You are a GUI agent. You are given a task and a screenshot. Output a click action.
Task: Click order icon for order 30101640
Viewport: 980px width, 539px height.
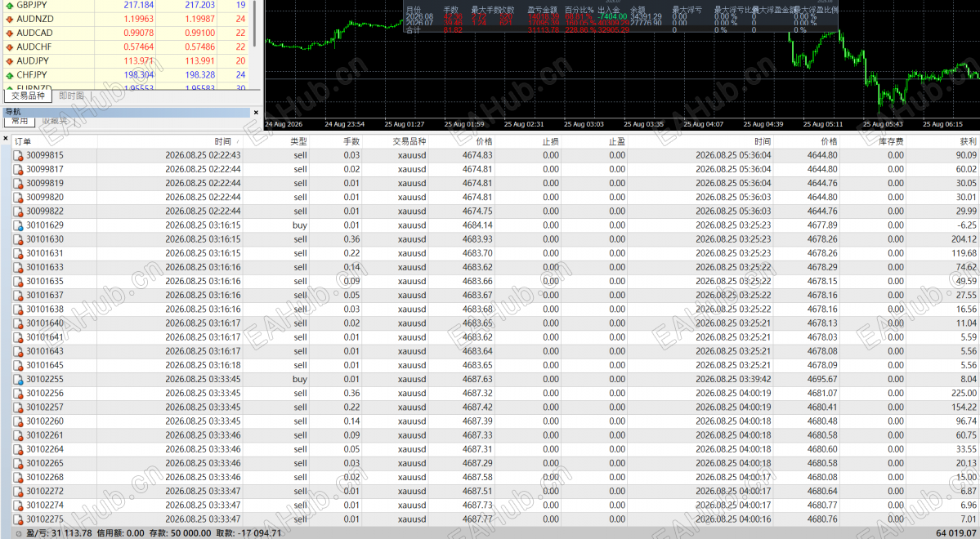pos(19,323)
